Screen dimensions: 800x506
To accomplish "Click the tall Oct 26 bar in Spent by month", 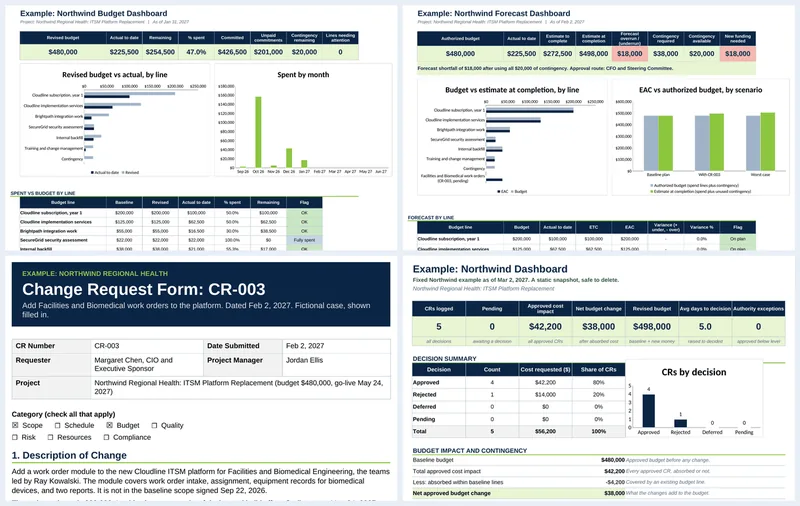I will point(258,132).
